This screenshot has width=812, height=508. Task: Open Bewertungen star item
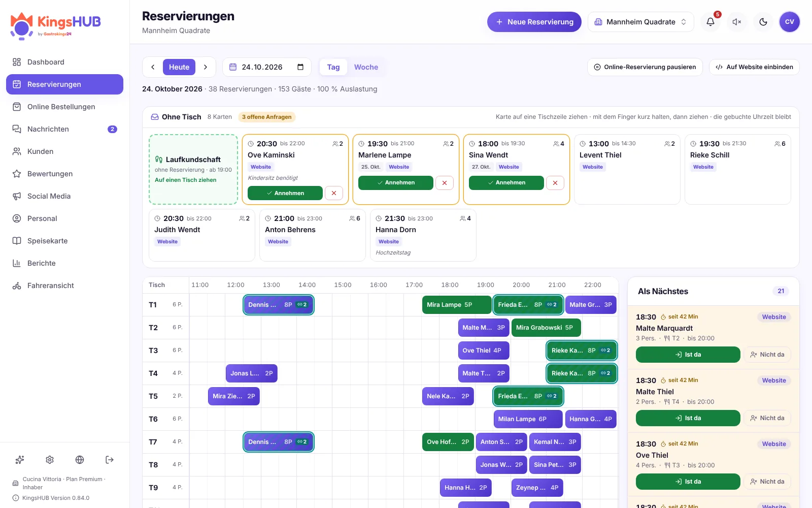pos(64,174)
